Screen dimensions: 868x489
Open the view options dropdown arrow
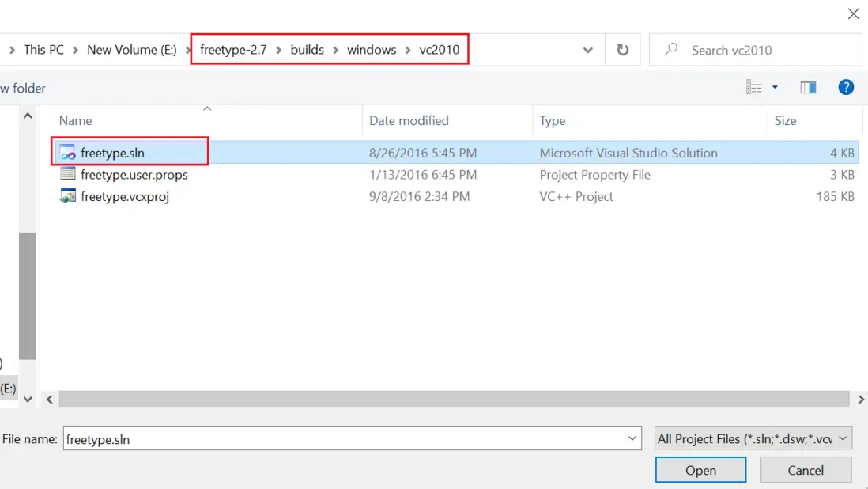pyautogui.click(x=775, y=87)
